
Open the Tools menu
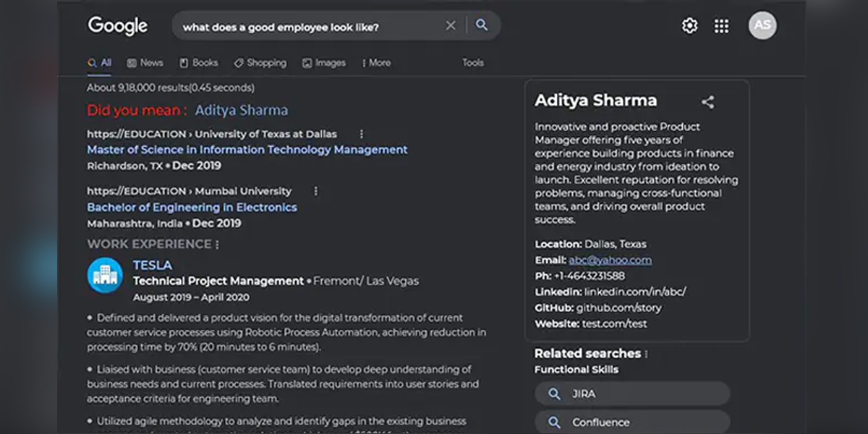tap(473, 63)
